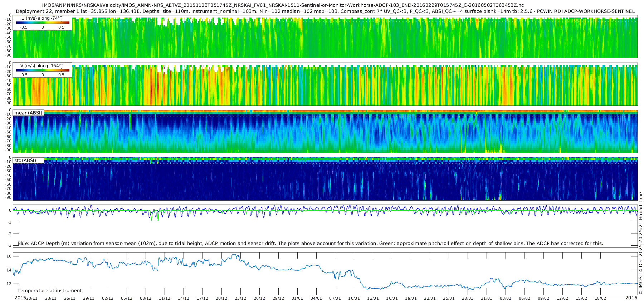Click the Deployment 22 metadata line
Viewport: 644px width, 304px height.
(x=325, y=11)
